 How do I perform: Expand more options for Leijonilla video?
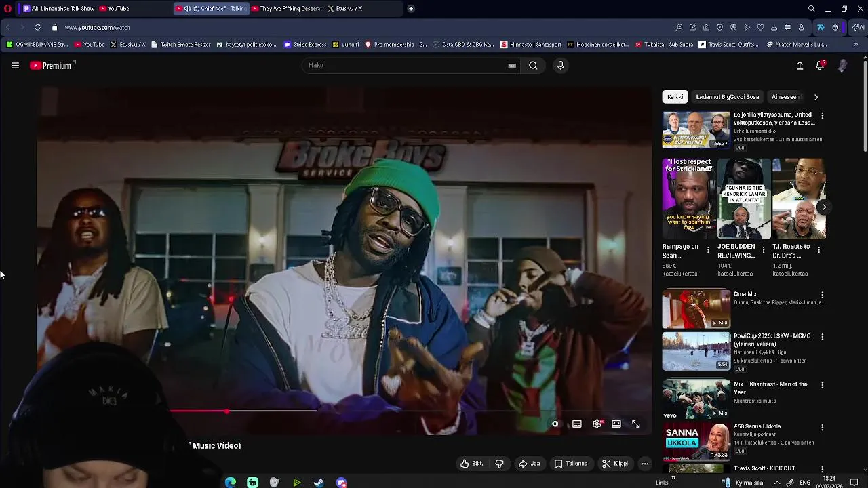point(822,116)
